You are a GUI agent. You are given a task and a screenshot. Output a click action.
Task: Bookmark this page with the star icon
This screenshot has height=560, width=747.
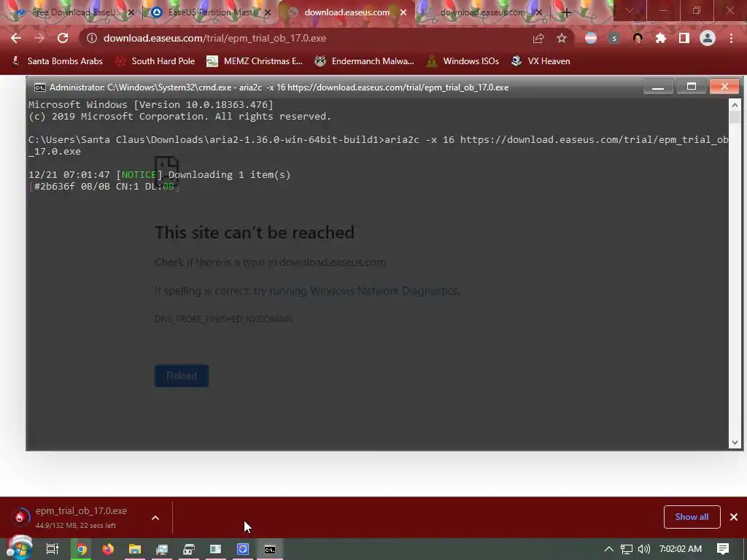coord(562,38)
